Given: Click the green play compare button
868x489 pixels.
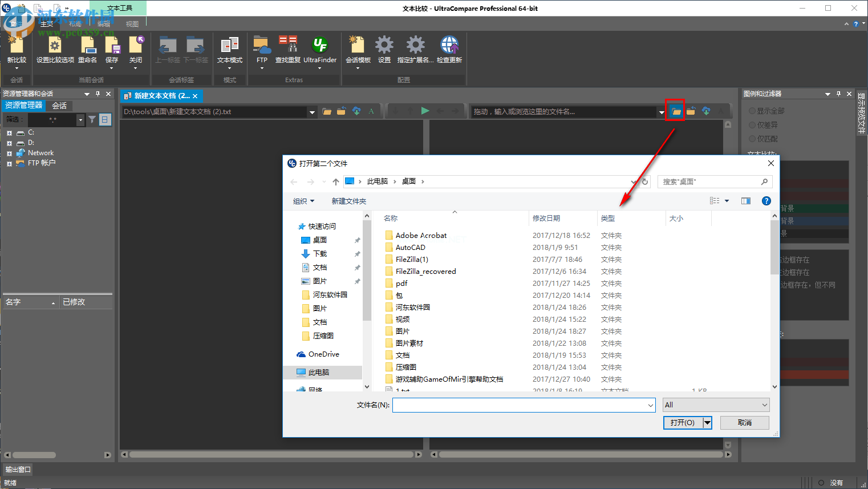Looking at the screenshot, I should 425,111.
